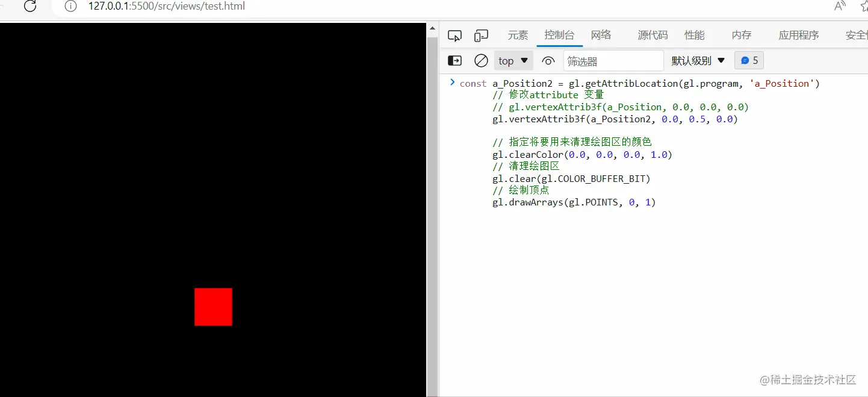Click the red square on canvas

pyautogui.click(x=213, y=307)
